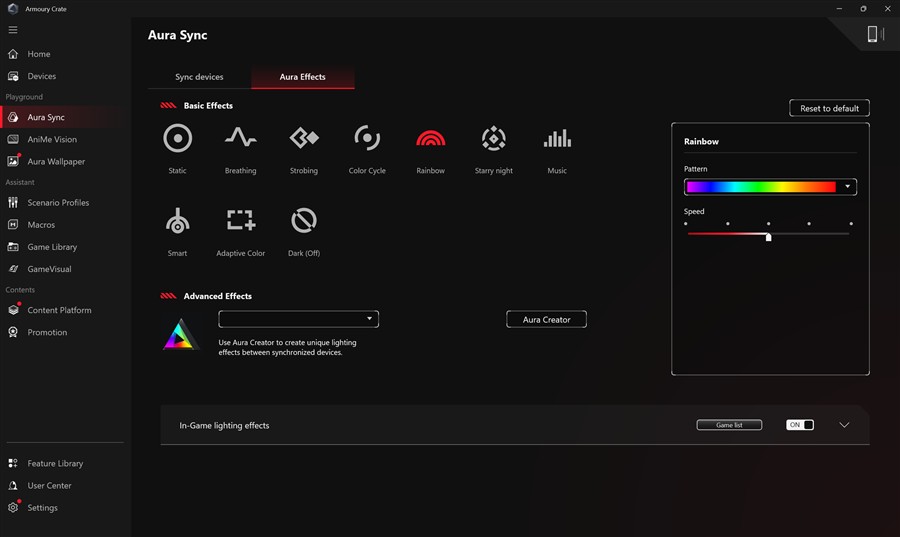Choose the Breathing effect icon
The image size is (900, 537).
(x=240, y=139)
